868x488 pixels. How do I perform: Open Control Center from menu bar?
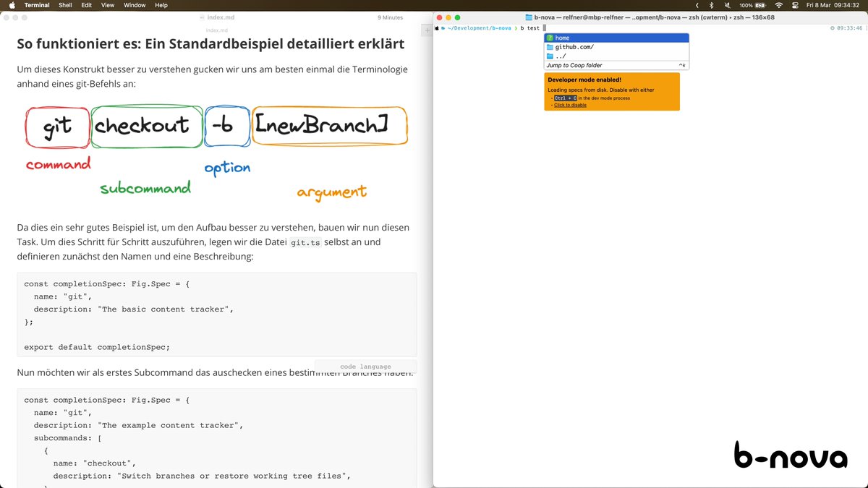tap(795, 5)
